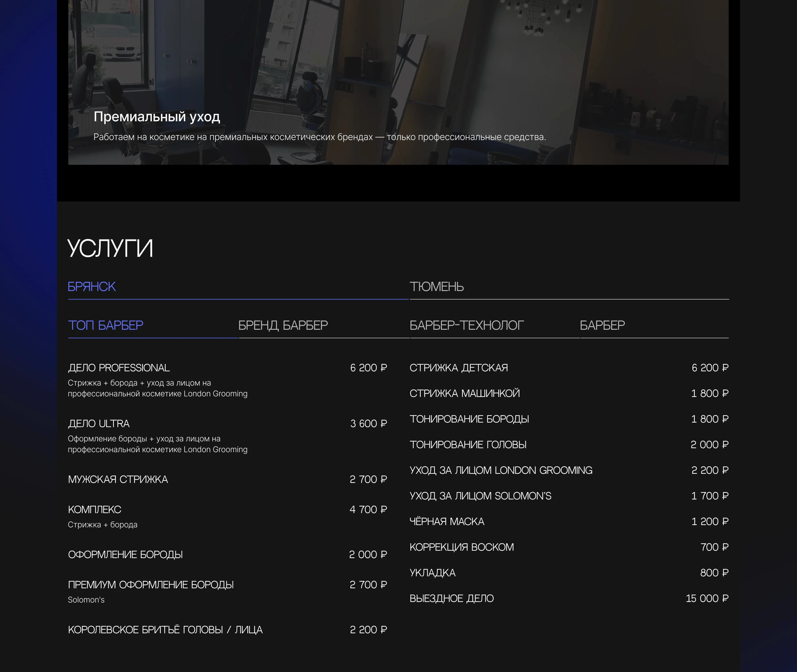Screen dimensions: 797x672
Task: Click КОРОЛЕВСКОЕ БРИТЬЁ ГОЛОВЫ / ЛИЦА
Action: tap(165, 629)
